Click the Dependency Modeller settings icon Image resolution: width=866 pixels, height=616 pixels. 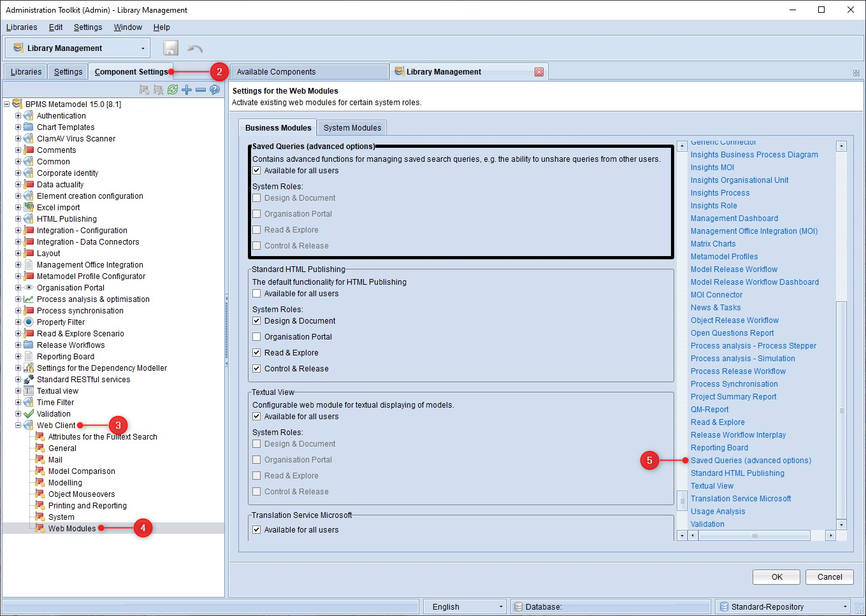tap(29, 368)
